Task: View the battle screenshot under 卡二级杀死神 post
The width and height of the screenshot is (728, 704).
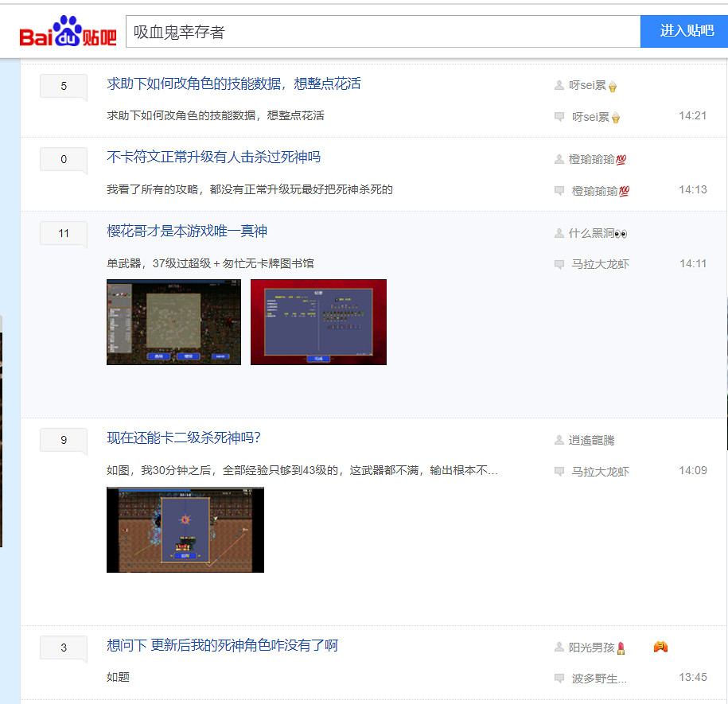Action: (x=185, y=530)
